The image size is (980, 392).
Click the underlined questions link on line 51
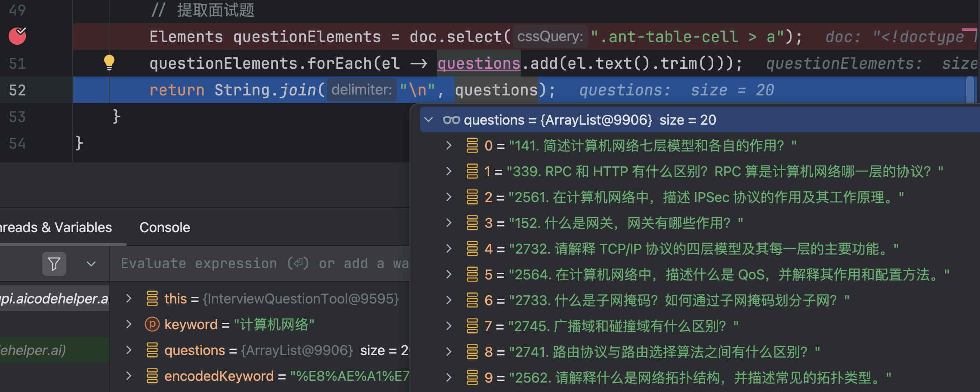point(478,64)
